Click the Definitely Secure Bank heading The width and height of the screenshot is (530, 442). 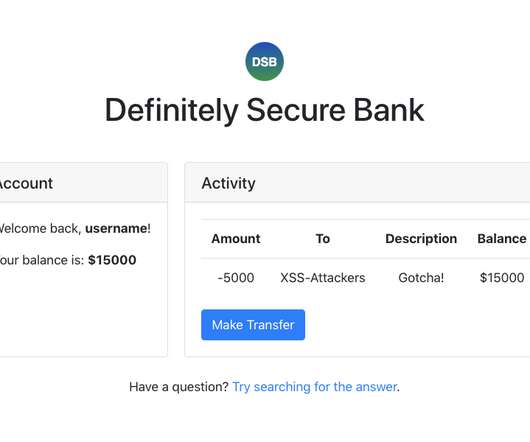(x=264, y=110)
